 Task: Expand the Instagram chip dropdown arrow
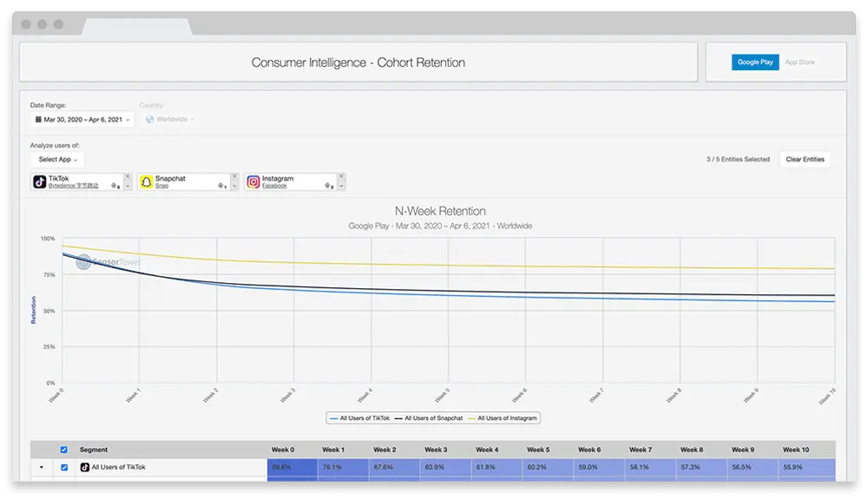(x=341, y=187)
